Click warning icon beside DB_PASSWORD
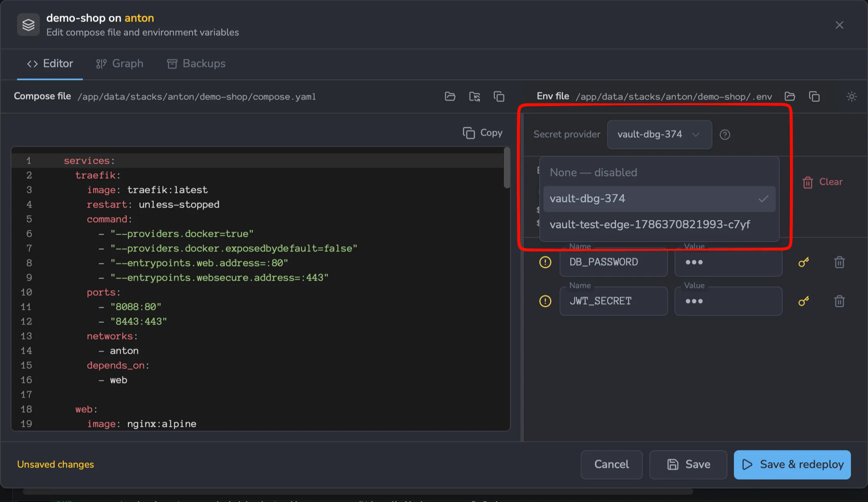The height and width of the screenshot is (502, 868). click(545, 262)
